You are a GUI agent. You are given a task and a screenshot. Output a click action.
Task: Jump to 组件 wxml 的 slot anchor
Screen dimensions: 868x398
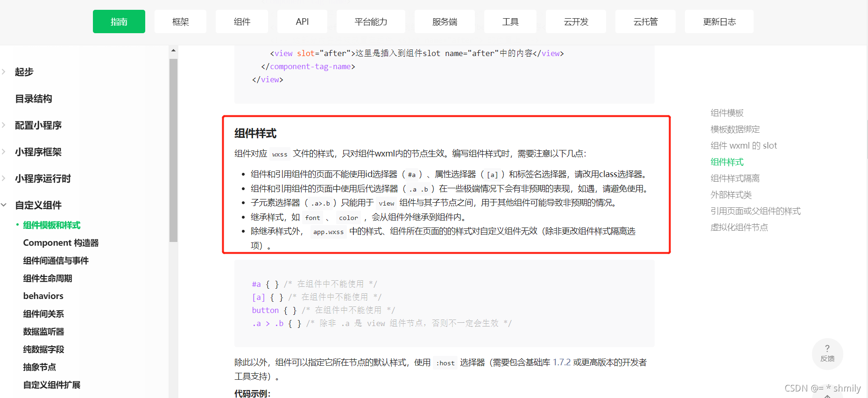744,145
